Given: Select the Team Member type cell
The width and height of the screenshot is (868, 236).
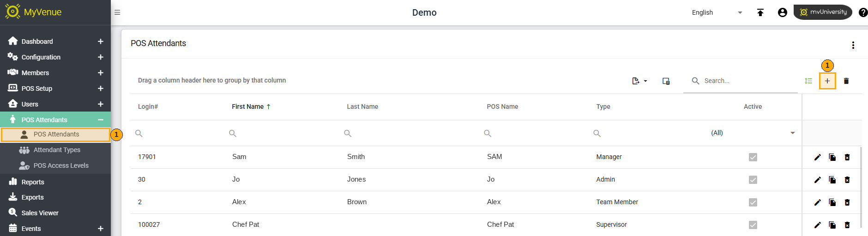Looking at the screenshot, I should click(x=617, y=202).
